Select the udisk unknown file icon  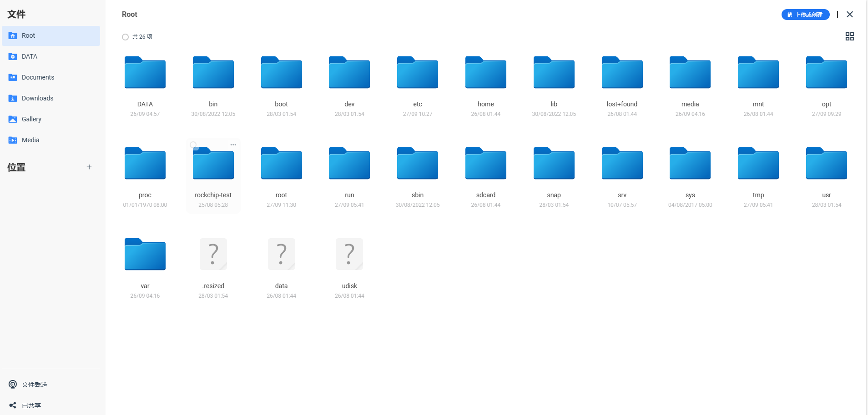(x=349, y=254)
